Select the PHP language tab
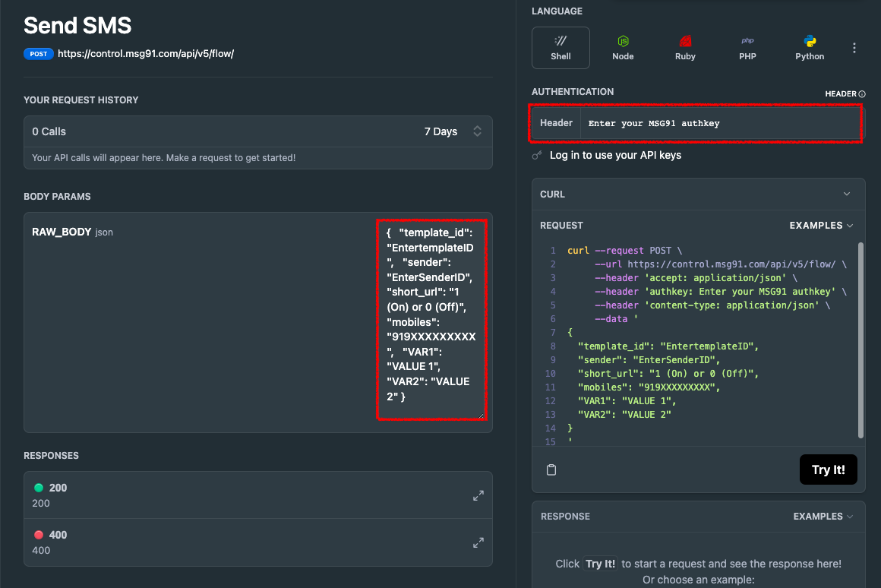Image resolution: width=881 pixels, height=588 pixels. pyautogui.click(x=747, y=48)
